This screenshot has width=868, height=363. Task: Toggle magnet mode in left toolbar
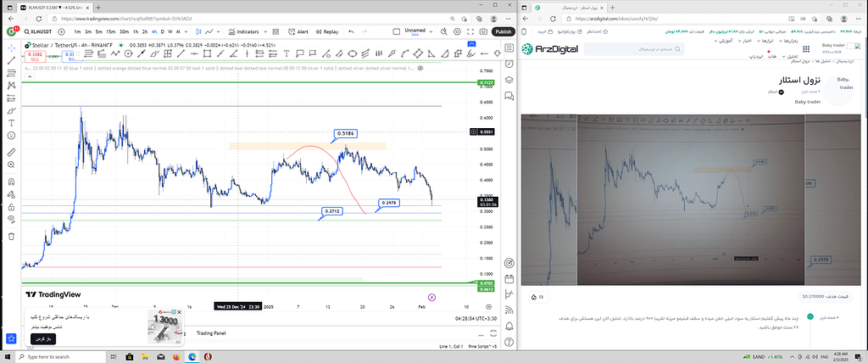(x=11, y=181)
